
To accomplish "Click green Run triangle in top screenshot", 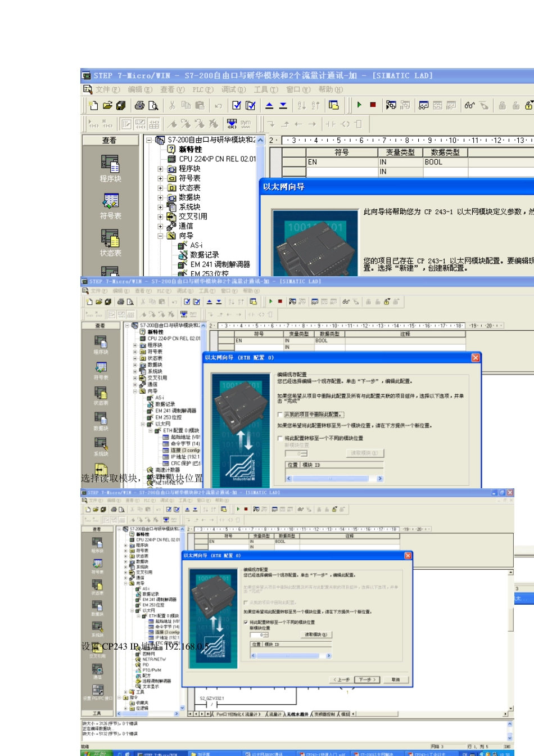I will click(359, 105).
